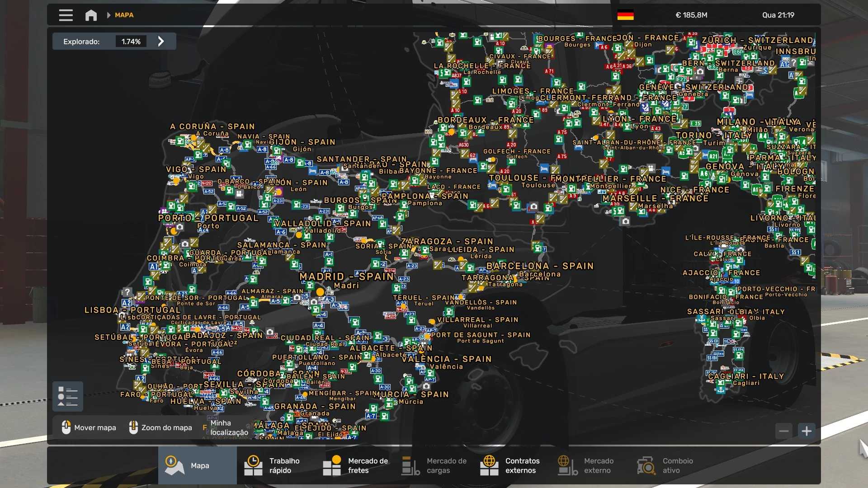
Task: Open the hamburger main menu
Action: point(66,15)
